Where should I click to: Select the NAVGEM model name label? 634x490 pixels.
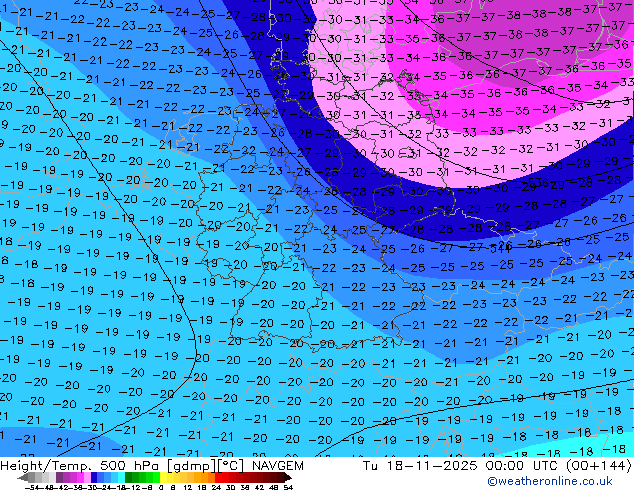pyautogui.click(x=277, y=466)
